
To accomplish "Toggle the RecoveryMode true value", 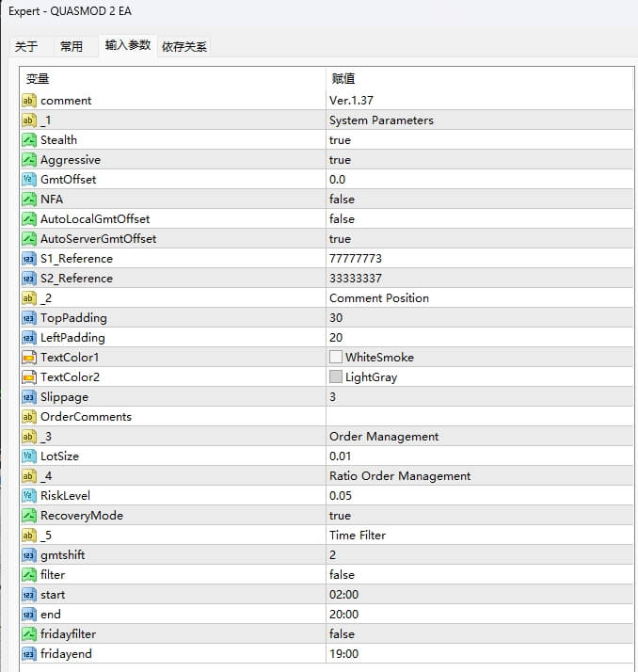I will [x=340, y=516].
